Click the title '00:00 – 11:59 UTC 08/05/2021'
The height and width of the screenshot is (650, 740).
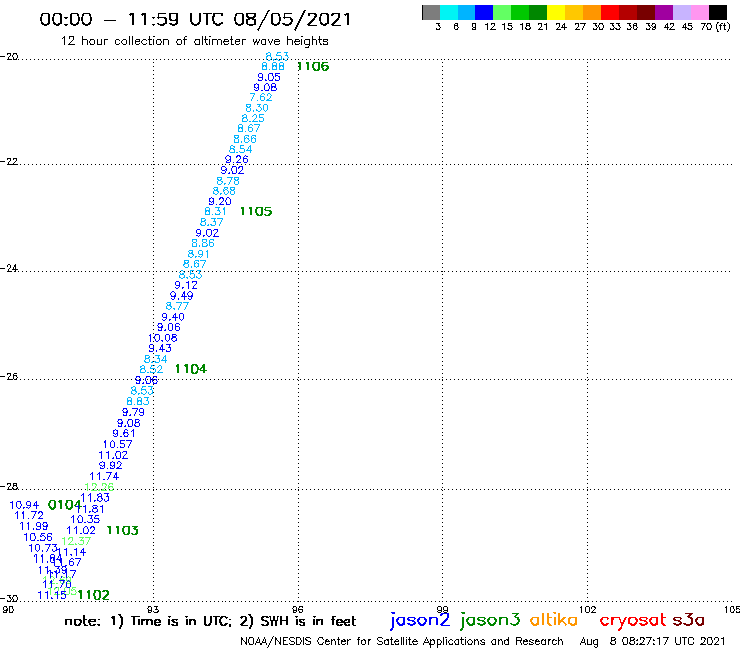[195, 19]
